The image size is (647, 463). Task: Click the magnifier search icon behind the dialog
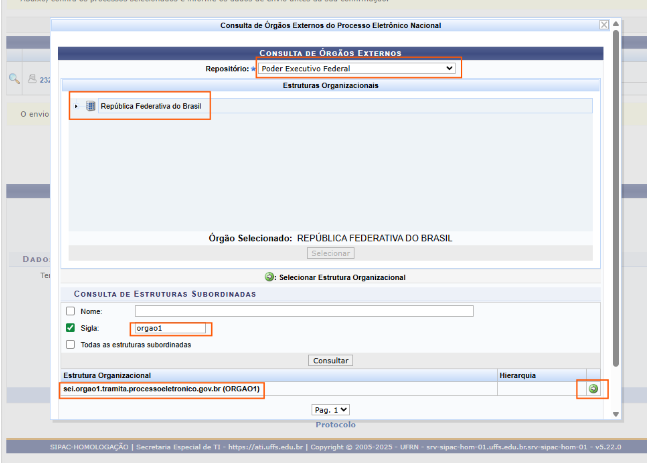pyautogui.click(x=14, y=78)
